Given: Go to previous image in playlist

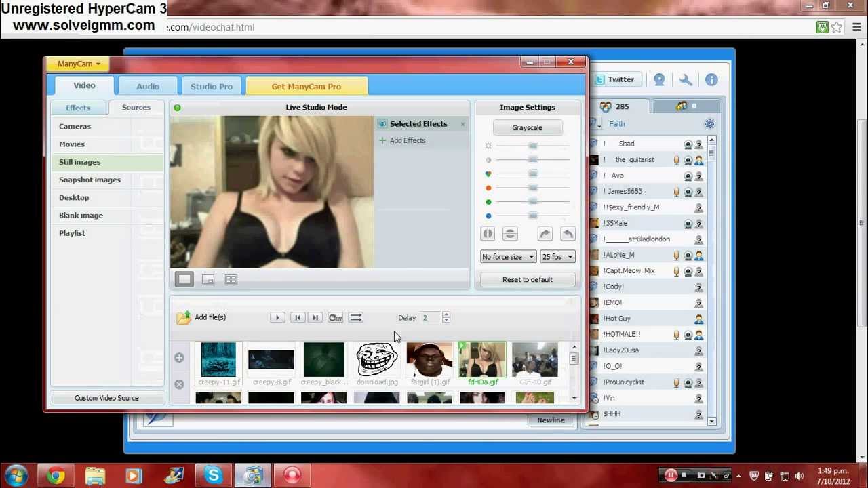Looking at the screenshot, I should tap(297, 317).
